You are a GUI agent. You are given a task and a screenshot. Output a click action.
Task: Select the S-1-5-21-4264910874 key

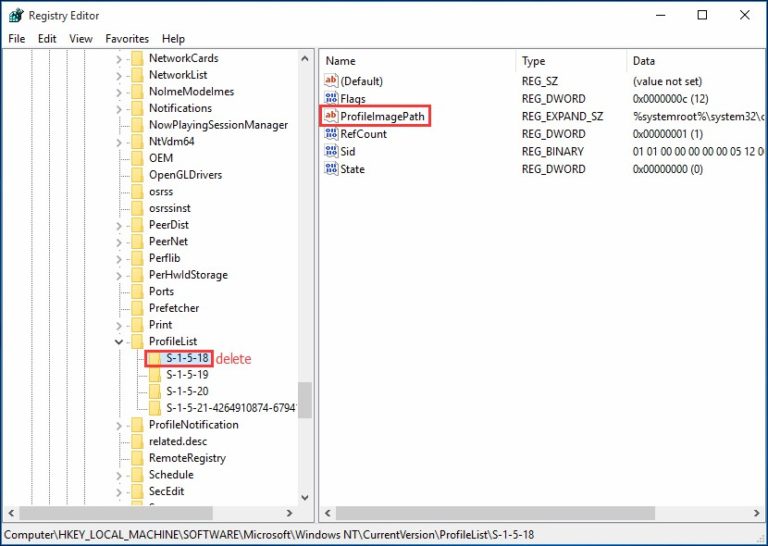coord(230,408)
